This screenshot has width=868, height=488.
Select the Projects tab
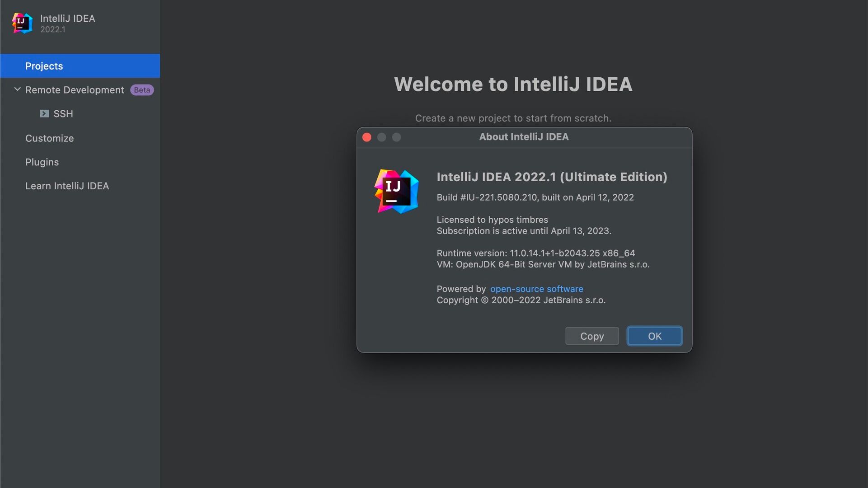tap(80, 66)
